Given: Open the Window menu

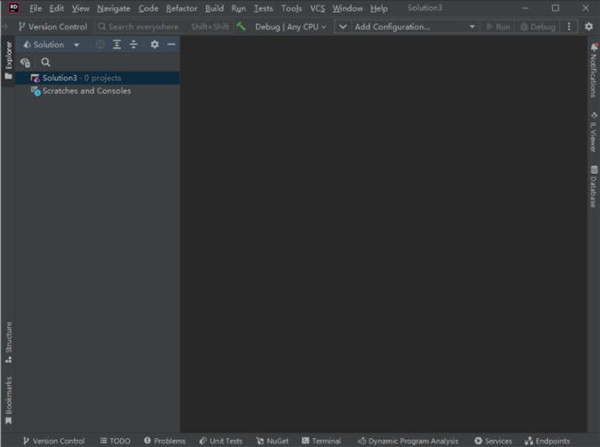Looking at the screenshot, I should click(347, 8).
